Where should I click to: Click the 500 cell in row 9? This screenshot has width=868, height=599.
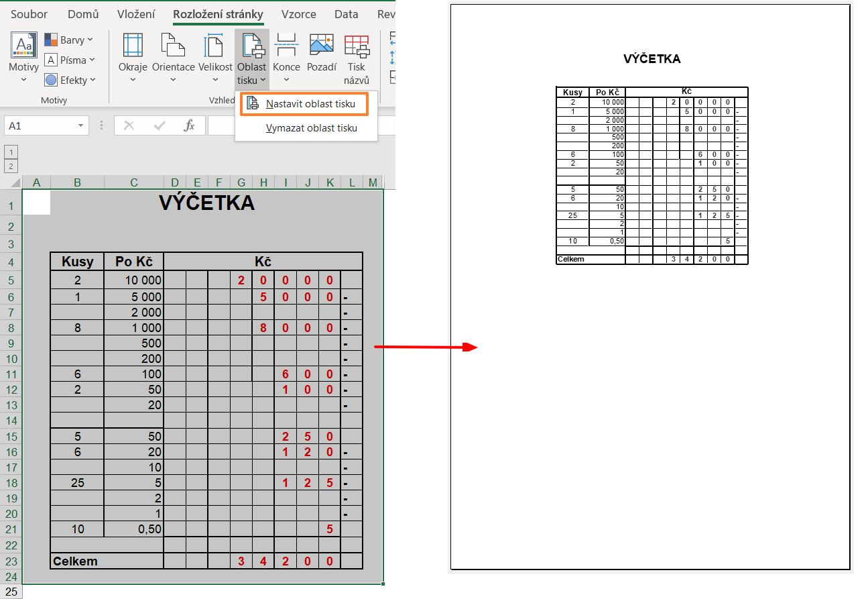click(134, 343)
